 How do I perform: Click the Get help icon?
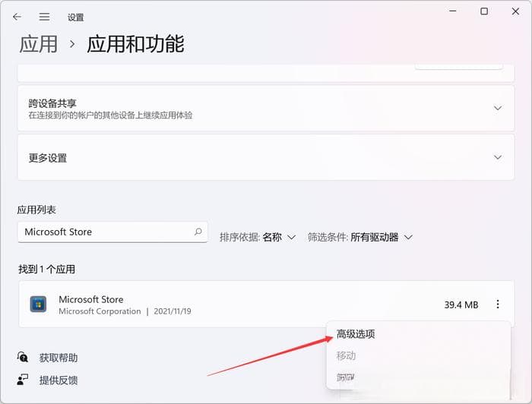pos(22,357)
